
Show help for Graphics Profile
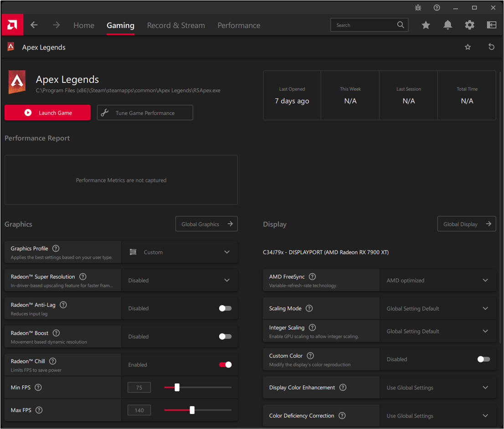[x=56, y=248]
